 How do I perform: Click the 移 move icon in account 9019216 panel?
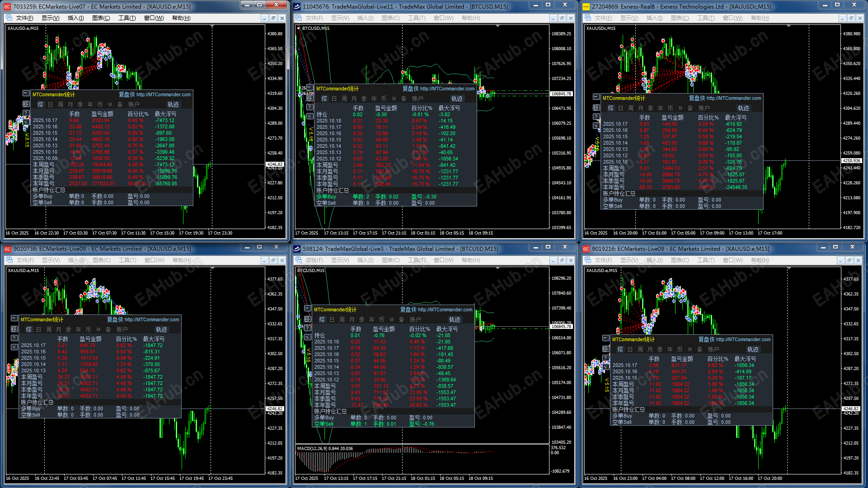coord(606,349)
